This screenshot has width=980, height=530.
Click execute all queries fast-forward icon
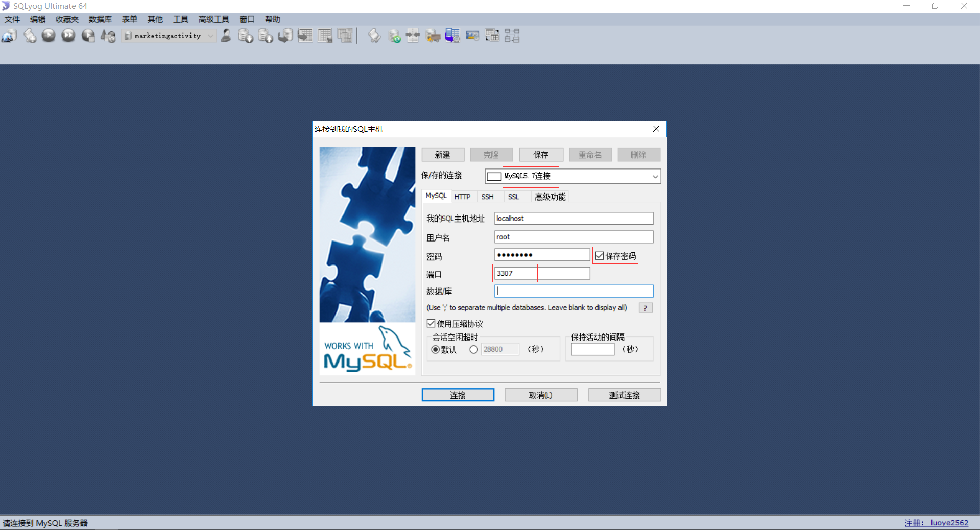click(68, 36)
